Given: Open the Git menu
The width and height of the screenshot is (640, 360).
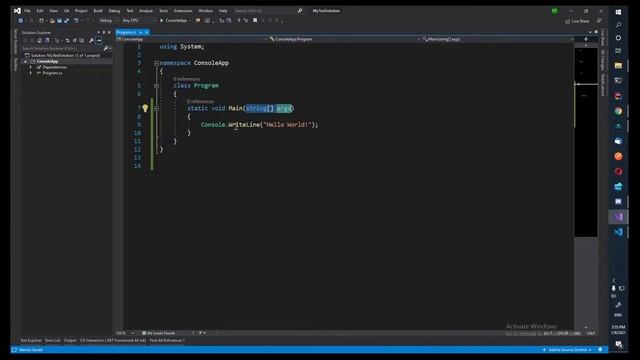Looking at the screenshot, I should point(66,11).
